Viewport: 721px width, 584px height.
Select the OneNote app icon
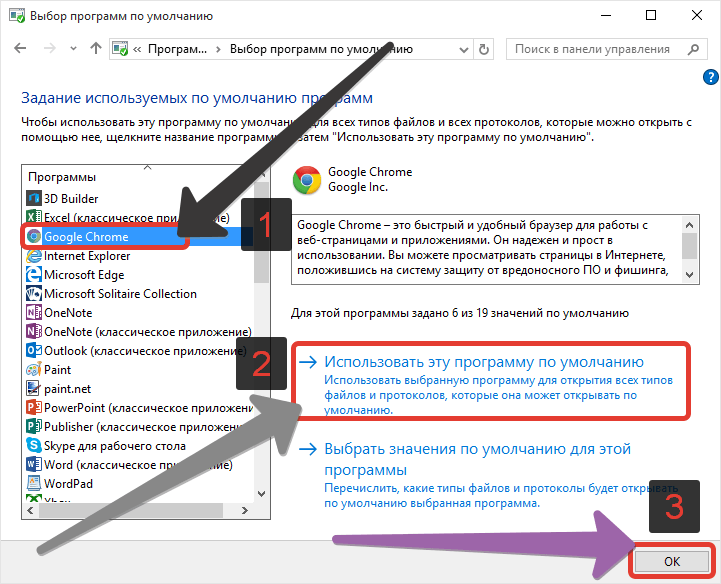point(34,313)
